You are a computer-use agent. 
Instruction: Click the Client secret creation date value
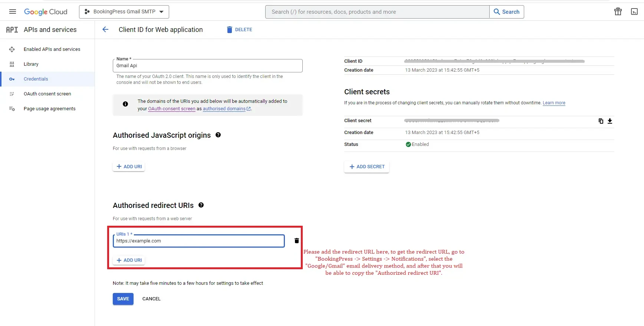442,133
